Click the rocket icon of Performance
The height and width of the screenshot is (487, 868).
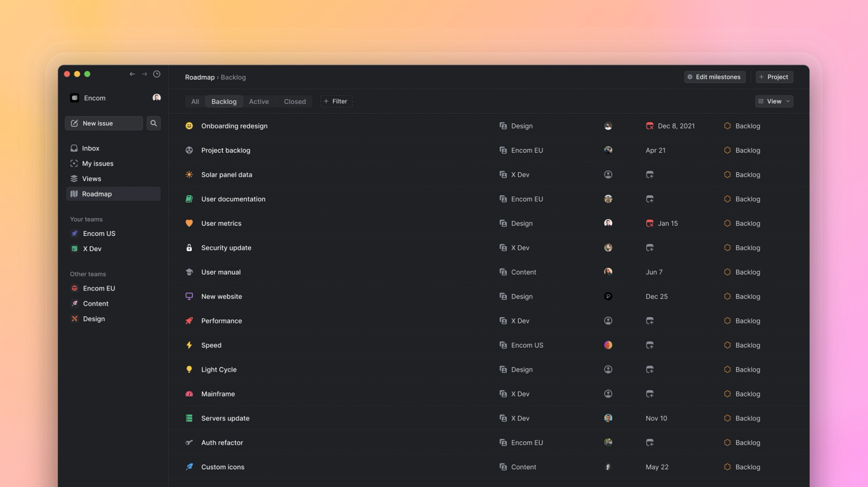tap(189, 321)
